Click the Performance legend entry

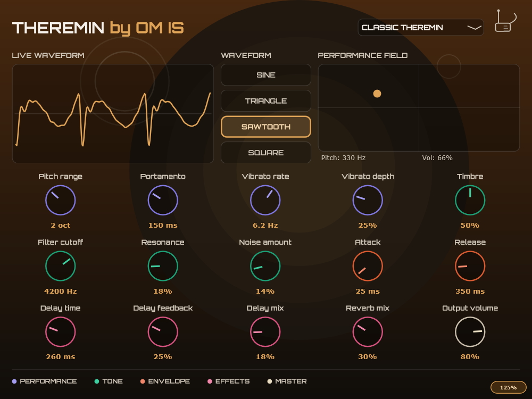coord(45,381)
